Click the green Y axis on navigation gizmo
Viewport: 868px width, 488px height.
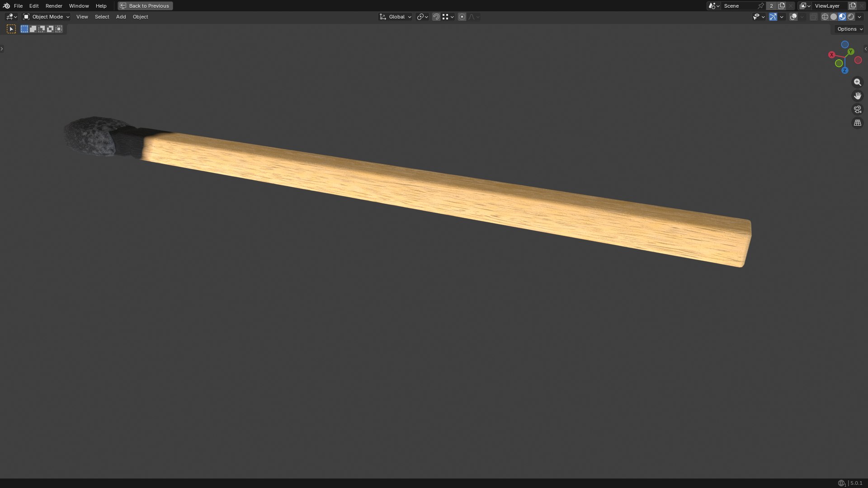click(851, 52)
